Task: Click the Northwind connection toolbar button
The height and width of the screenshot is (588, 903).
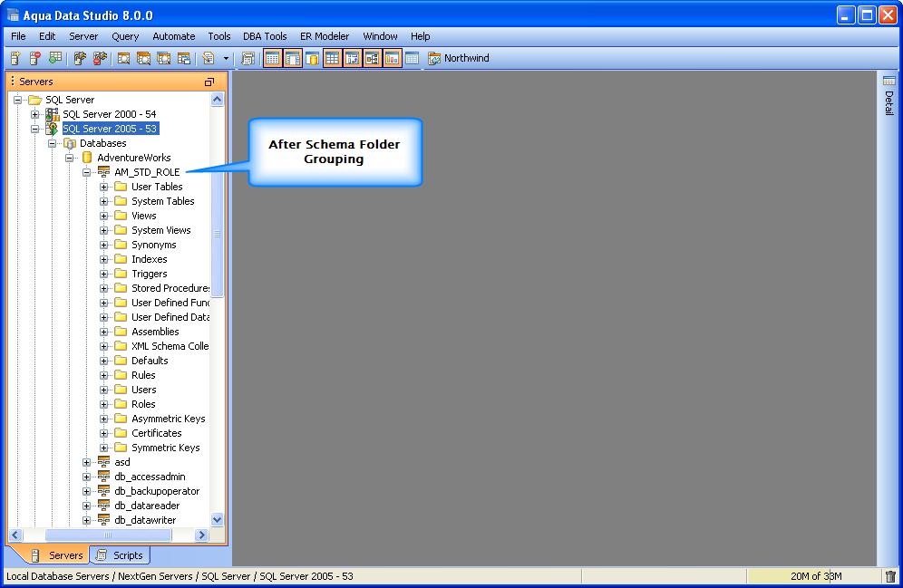Action: tap(459, 58)
